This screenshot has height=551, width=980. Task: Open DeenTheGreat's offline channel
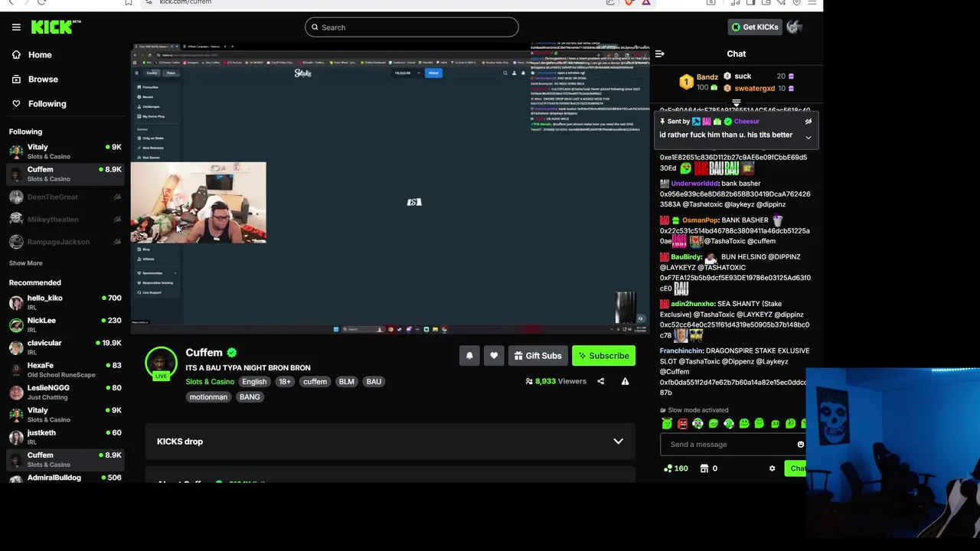[65, 197]
